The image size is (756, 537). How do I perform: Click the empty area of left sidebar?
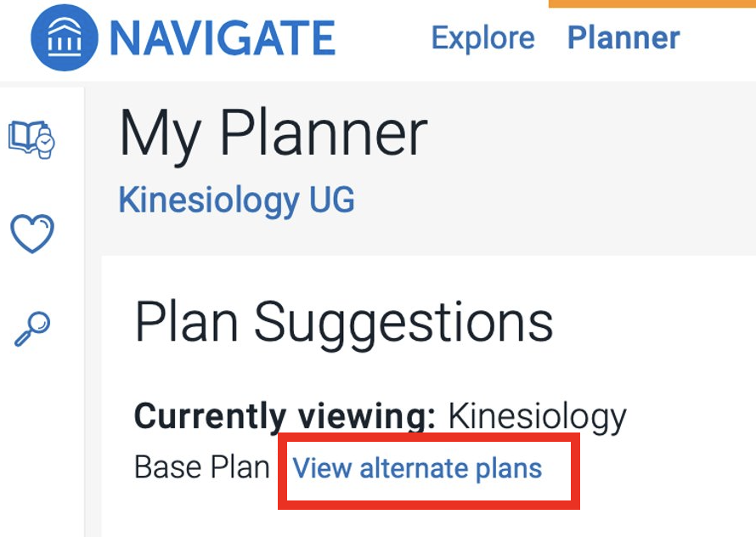[x=41, y=442]
